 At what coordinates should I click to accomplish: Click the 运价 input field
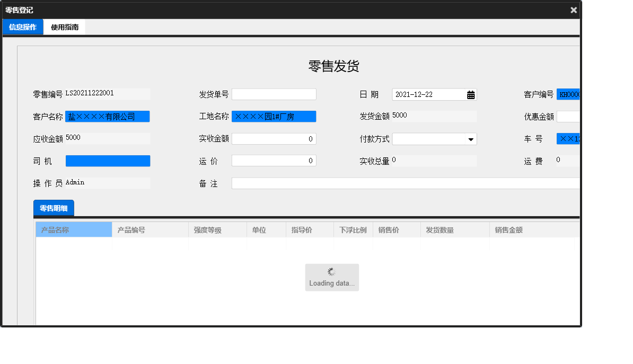[274, 161]
